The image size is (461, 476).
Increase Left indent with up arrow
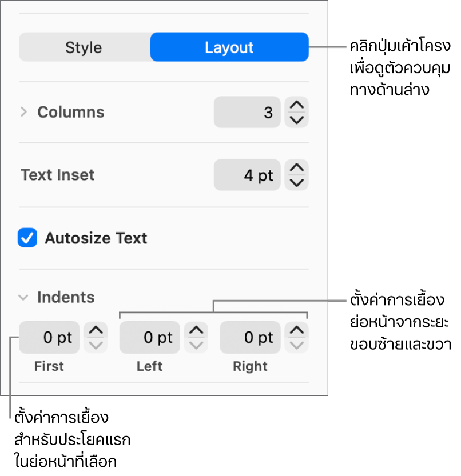196,330
